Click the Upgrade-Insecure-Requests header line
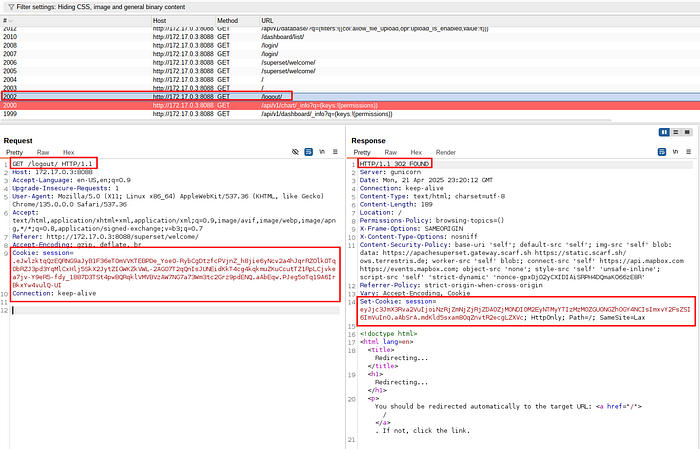Image resolution: width=700 pixels, height=449 pixels. [66, 188]
